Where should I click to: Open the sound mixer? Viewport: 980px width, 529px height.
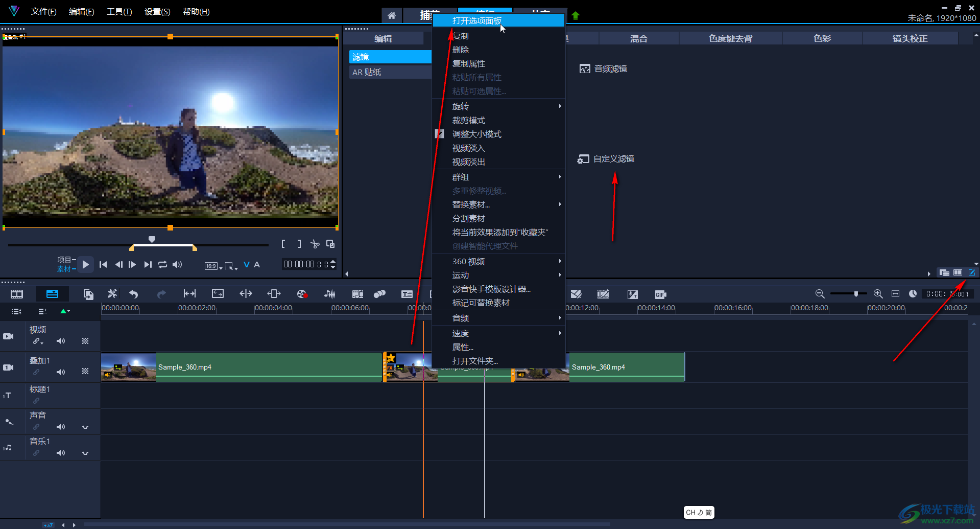click(x=329, y=294)
